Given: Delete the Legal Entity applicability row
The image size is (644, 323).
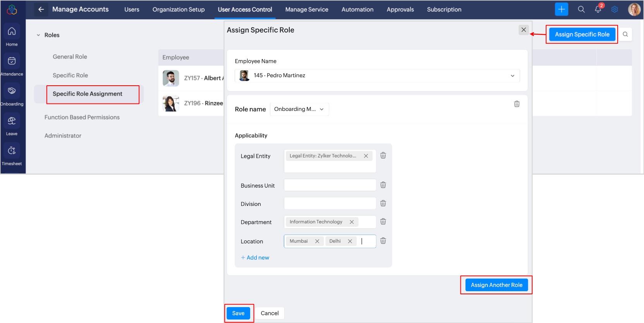Looking at the screenshot, I should click(383, 155).
